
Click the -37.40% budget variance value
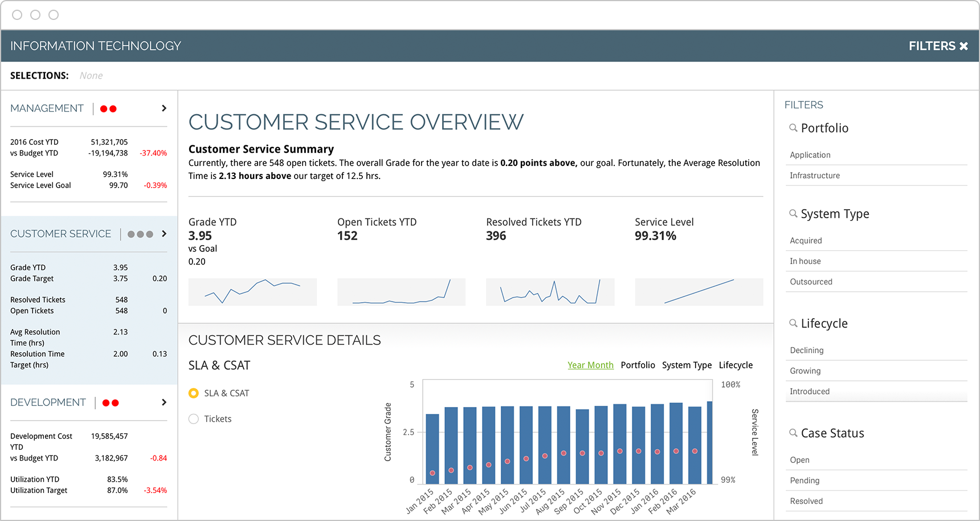(x=154, y=153)
